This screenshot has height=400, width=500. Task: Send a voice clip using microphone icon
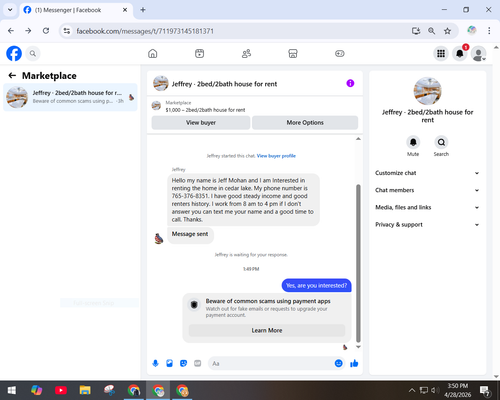click(x=155, y=363)
